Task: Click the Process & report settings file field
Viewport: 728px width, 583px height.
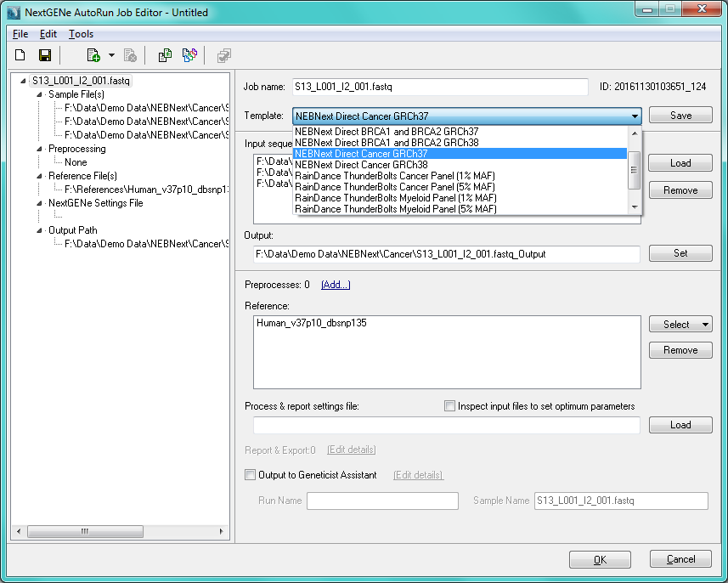Action: (x=447, y=425)
